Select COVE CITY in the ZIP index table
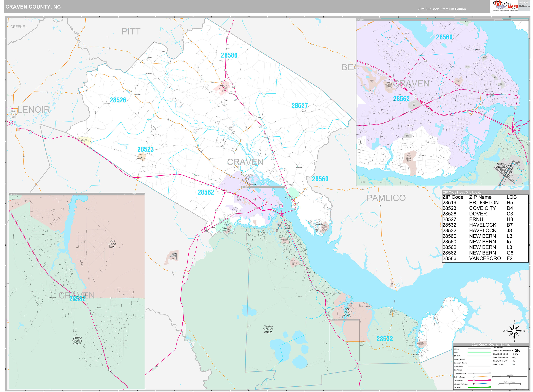This screenshot has height=392, width=533. pos(482,208)
